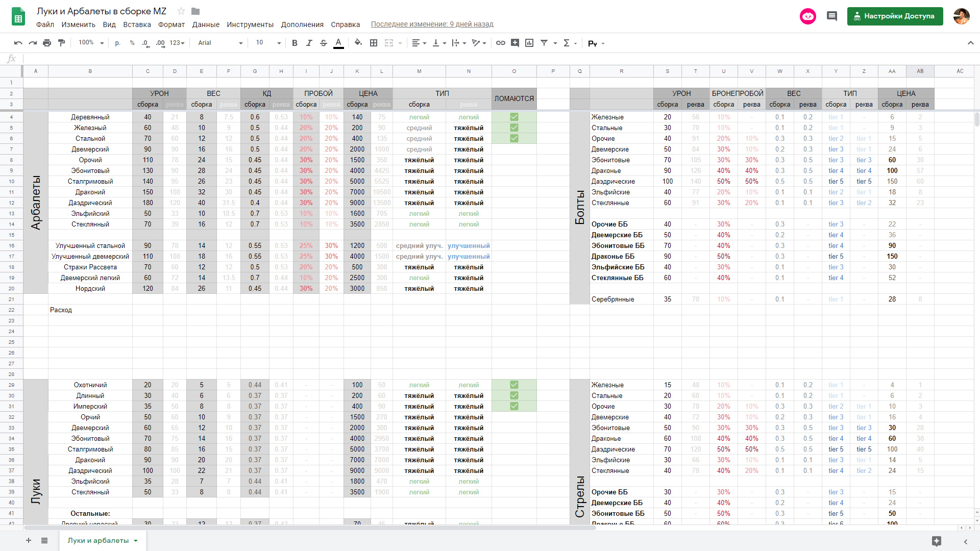Toggle the Охотничий bow ЛОМАЮТСЯ checkbox
This screenshot has width=980, height=551.
pos(514,385)
